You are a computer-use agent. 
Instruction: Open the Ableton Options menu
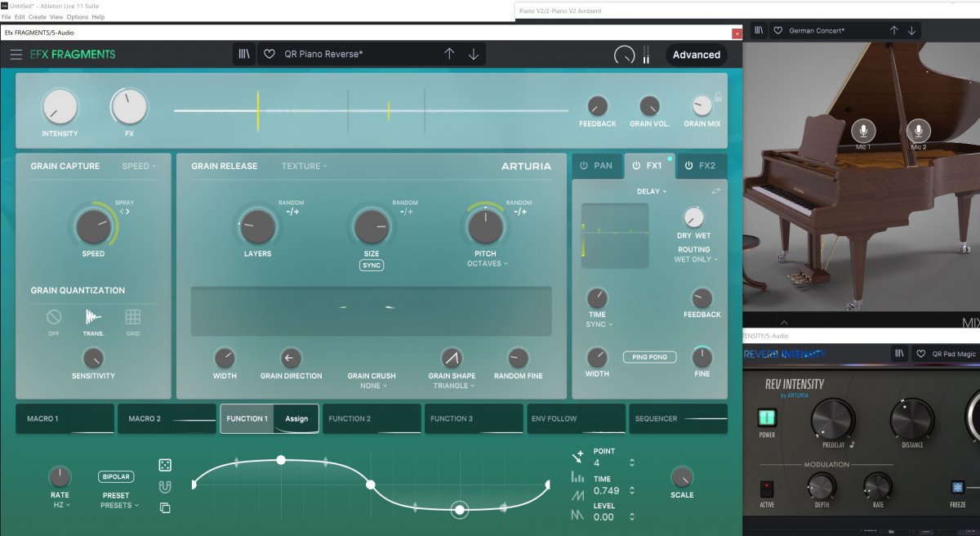point(78,16)
